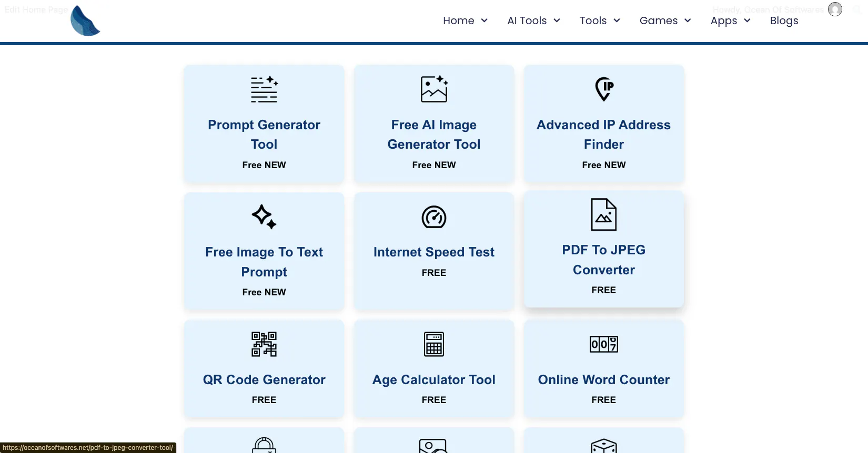Screen dimensions: 868x453
Task: Click the Prompt Generator Tool card icon
Action: 264,89
